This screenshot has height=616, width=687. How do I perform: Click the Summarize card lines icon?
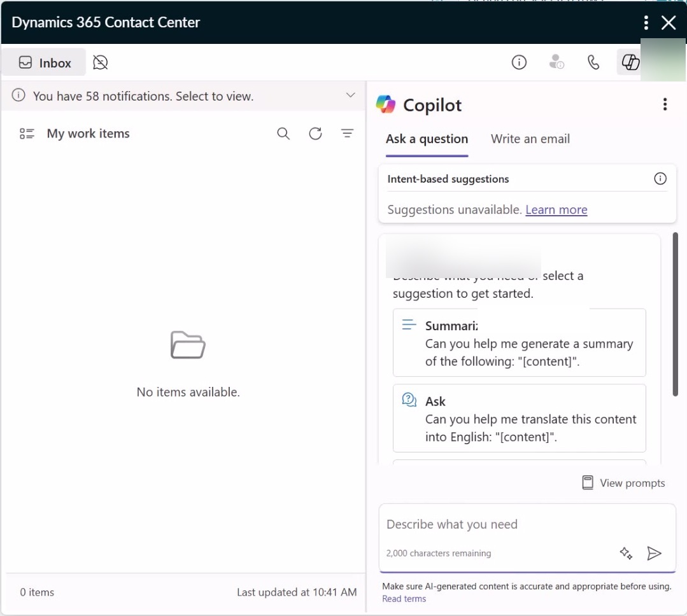(409, 325)
